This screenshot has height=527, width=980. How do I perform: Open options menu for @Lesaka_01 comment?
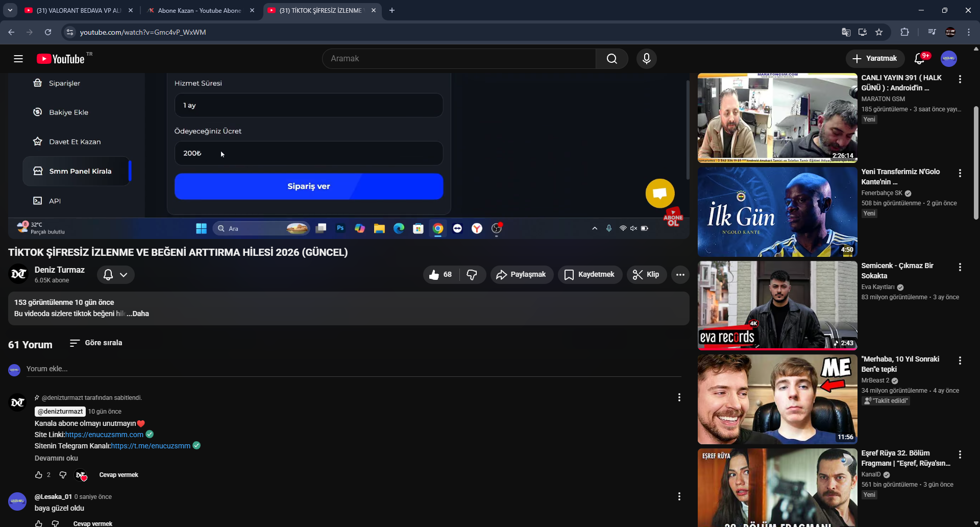(679, 496)
